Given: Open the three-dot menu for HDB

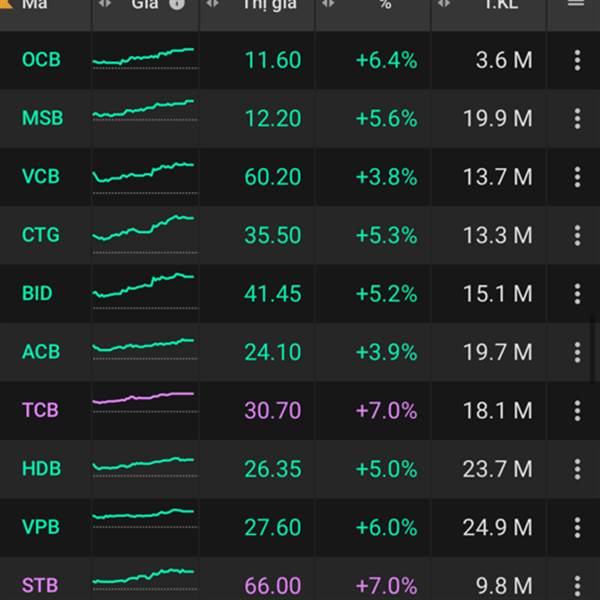Looking at the screenshot, I should tap(577, 468).
